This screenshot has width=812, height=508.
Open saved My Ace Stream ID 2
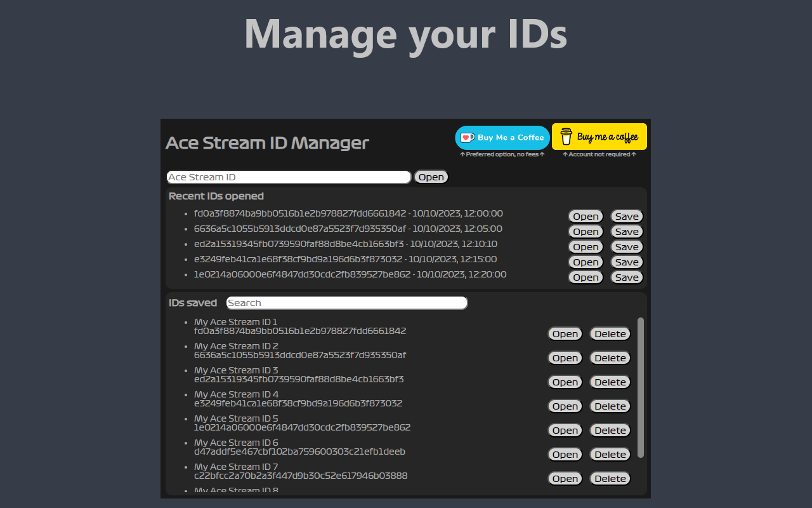click(x=565, y=358)
